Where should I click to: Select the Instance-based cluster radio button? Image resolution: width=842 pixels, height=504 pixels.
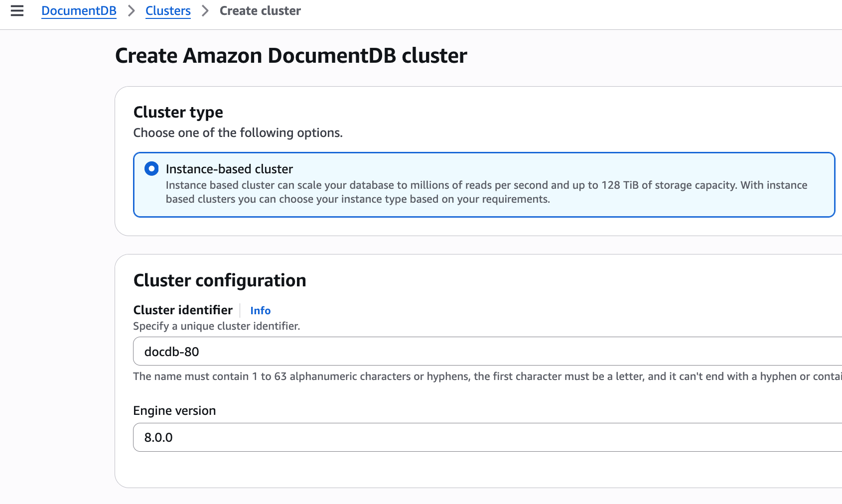point(151,169)
